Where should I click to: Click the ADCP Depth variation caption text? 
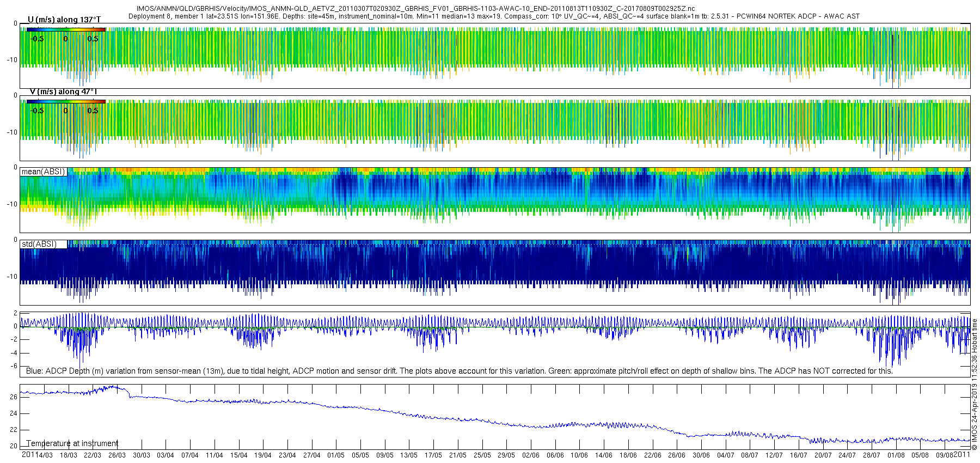click(x=459, y=371)
